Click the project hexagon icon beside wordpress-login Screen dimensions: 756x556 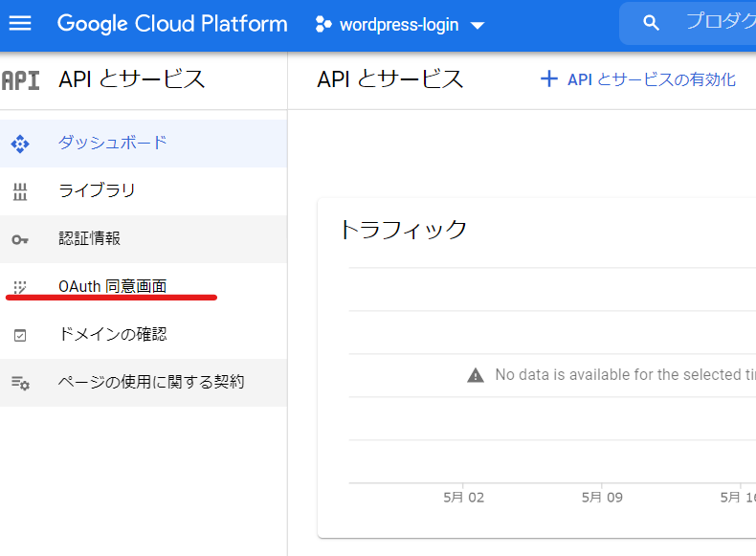[323, 24]
